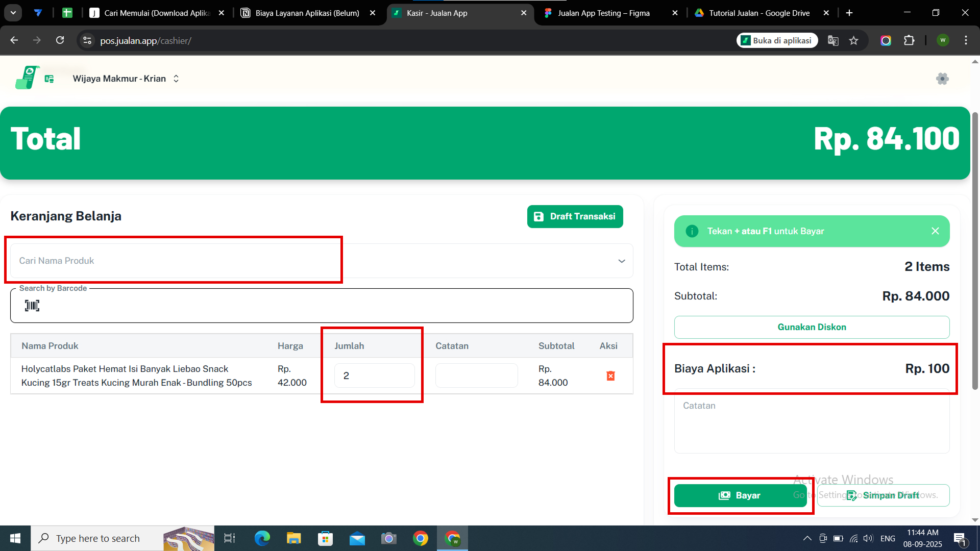
Task: Open the browser extensions icon
Action: pos(909,41)
